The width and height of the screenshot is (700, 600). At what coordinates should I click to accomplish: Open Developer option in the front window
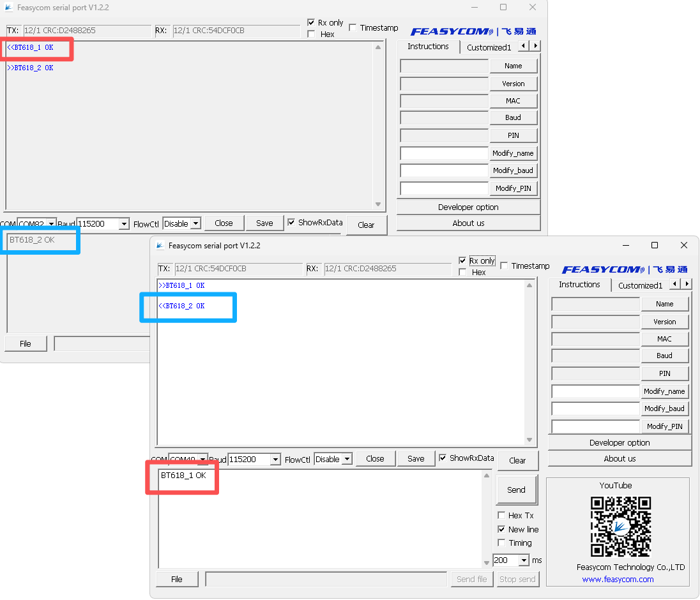[619, 442]
